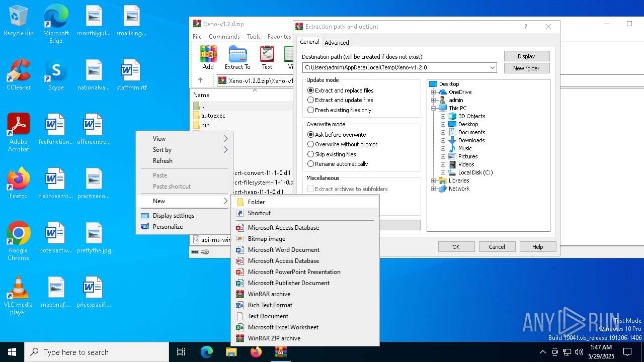Image resolution: width=644 pixels, height=362 pixels.
Task: Expand Local Disk (C:) node in tree
Action: click(443, 172)
